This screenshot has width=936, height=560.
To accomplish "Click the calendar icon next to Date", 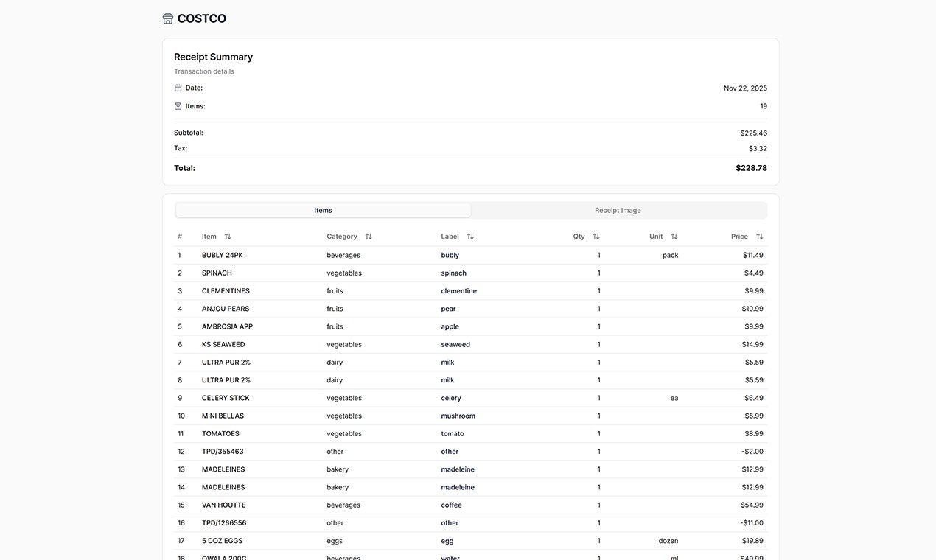I will click(x=178, y=88).
